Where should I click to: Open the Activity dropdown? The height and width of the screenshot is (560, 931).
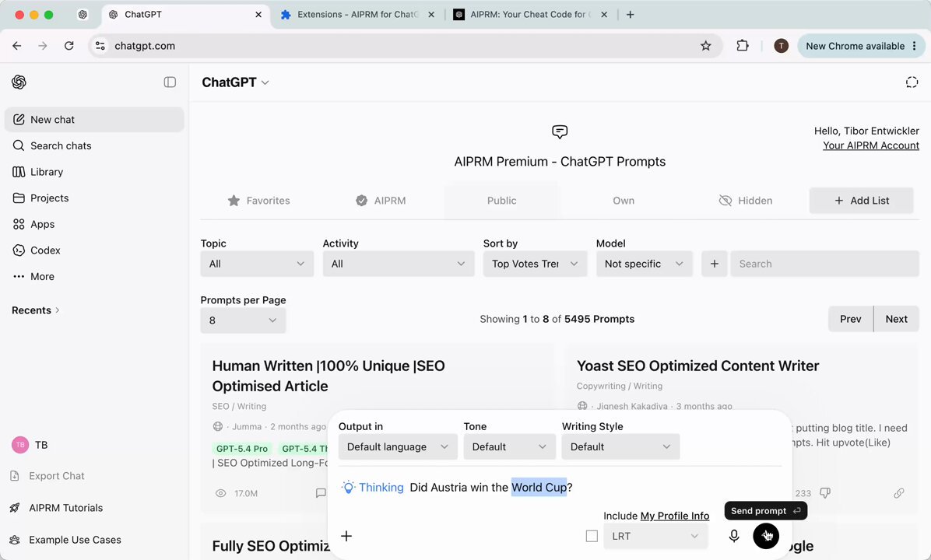[x=399, y=264]
